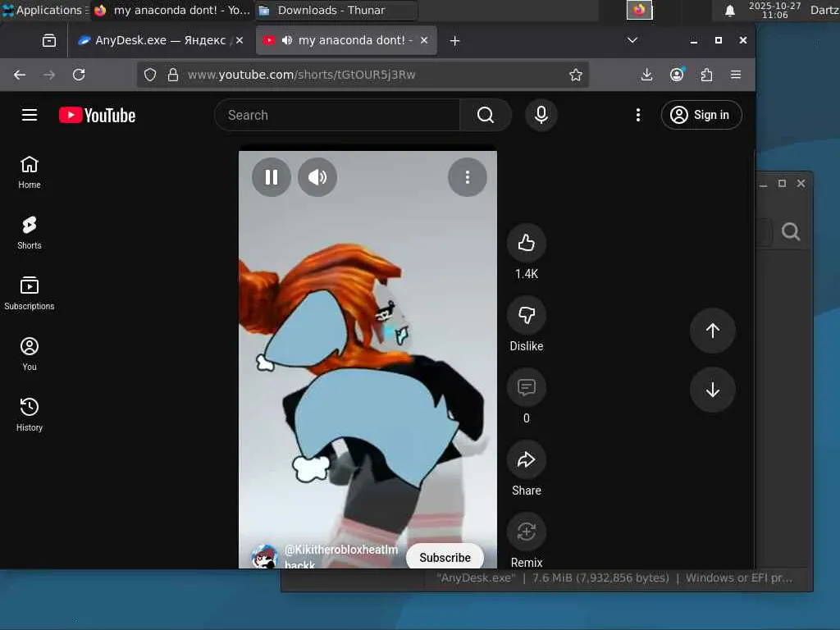Open Shorts in the YouTube sidebar

[30, 232]
